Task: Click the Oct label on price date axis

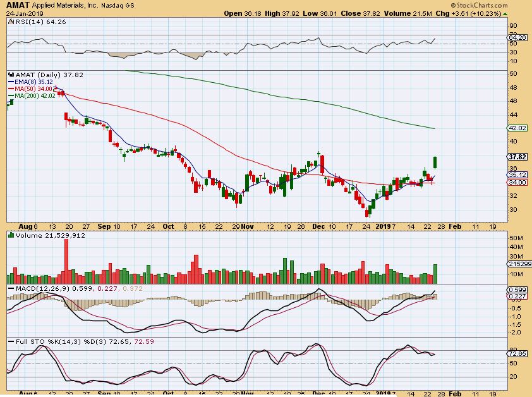Action: point(168,226)
